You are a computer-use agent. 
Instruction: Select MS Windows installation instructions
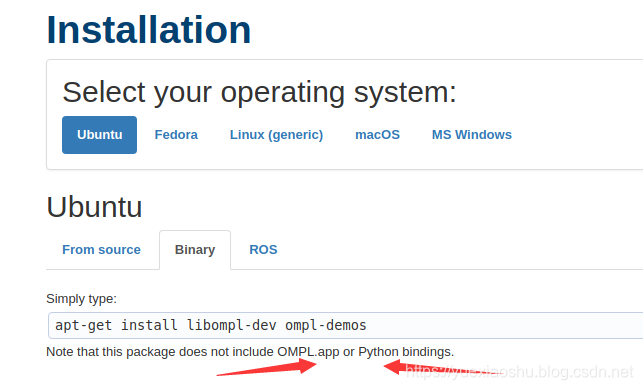(x=472, y=135)
